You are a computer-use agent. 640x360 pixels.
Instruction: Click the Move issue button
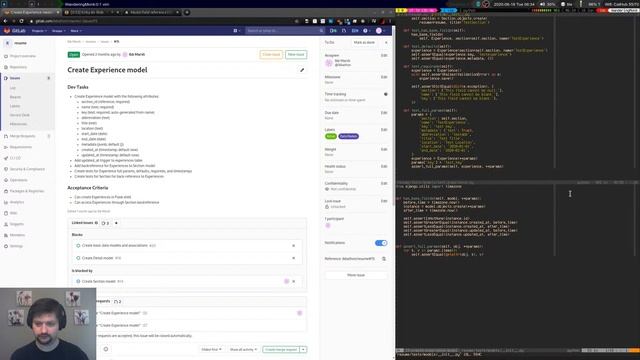click(356, 275)
